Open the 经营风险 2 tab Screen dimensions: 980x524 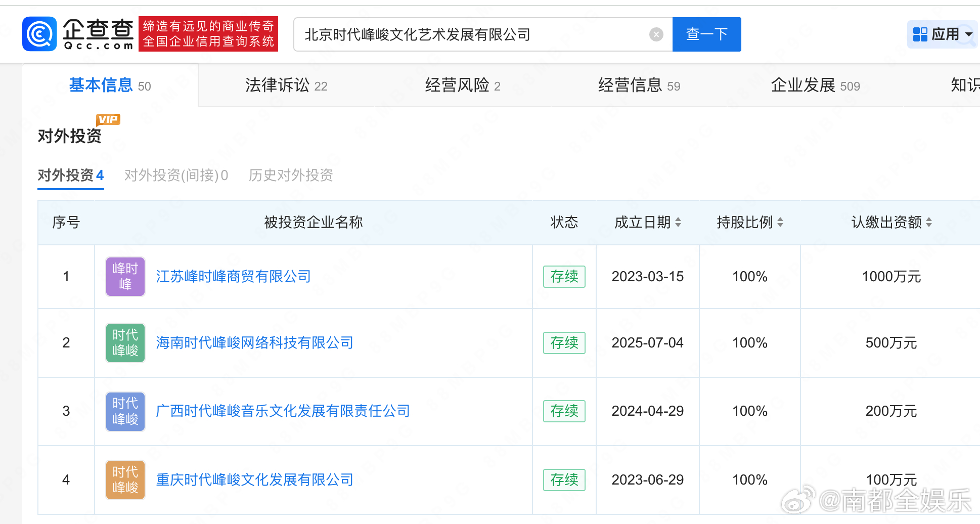pyautogui.click(x=463, y=85)
